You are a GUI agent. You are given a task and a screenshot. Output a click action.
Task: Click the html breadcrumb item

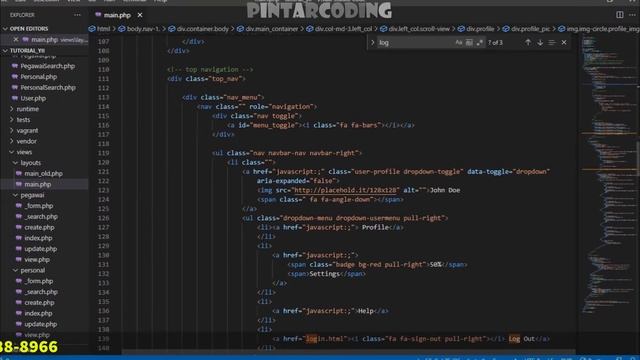(100, 29)
